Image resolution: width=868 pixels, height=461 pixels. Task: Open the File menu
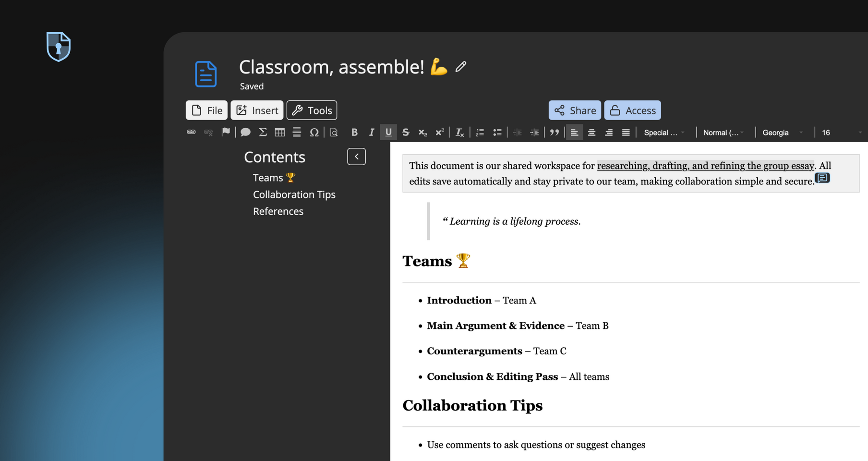pyautogui.click(x=207, y=110)
